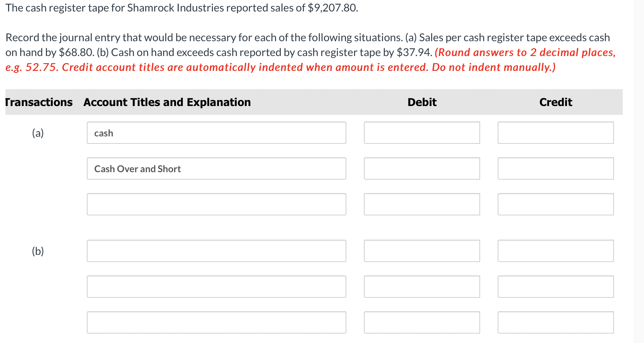
Task: Click the debit field in the second row of transaction (b)
Action: coord(422,287)
